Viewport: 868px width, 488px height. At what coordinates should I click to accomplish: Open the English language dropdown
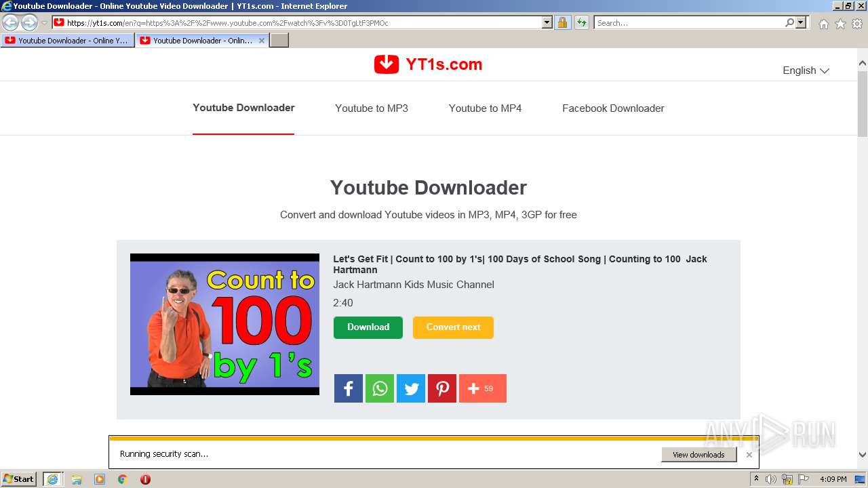tap(806, 70)
